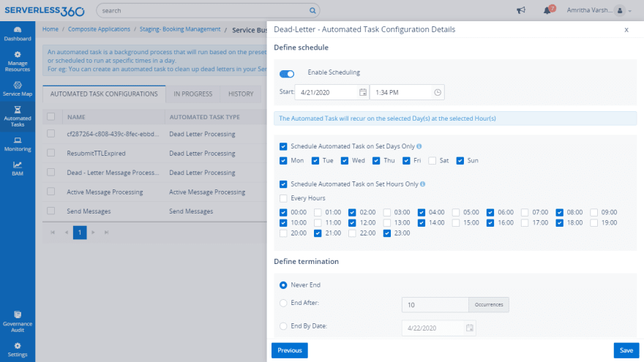The width and height of the screenshot is (644, 362).
Task: Open End By Date calendar picker
Action: tap(469, 328)
